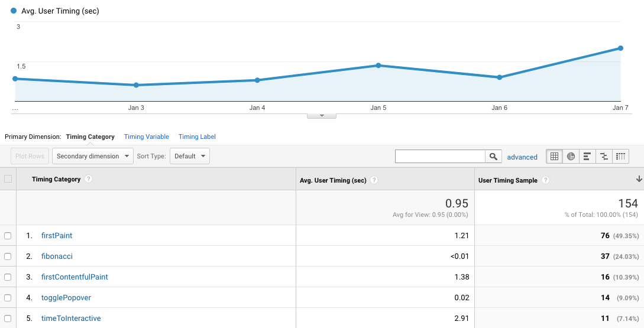
Task: Toggle the select-all rows checkbox
Action: pos(8,178)
